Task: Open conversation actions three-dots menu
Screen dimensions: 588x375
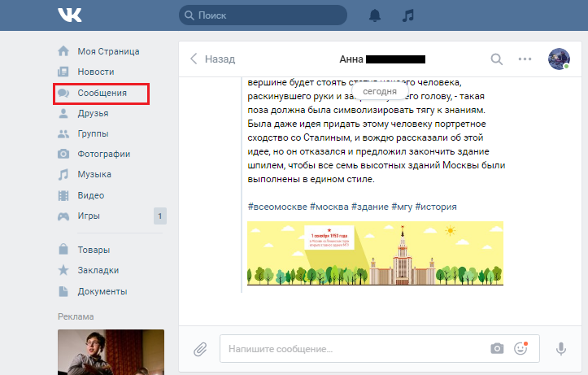Action: tap(525, 59)
